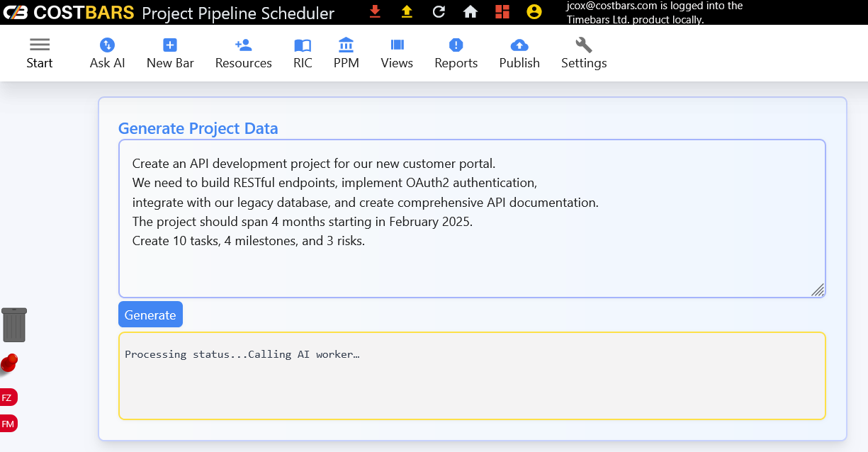
Task: Click the FZ red badge
Action: (x=8, y=397)
